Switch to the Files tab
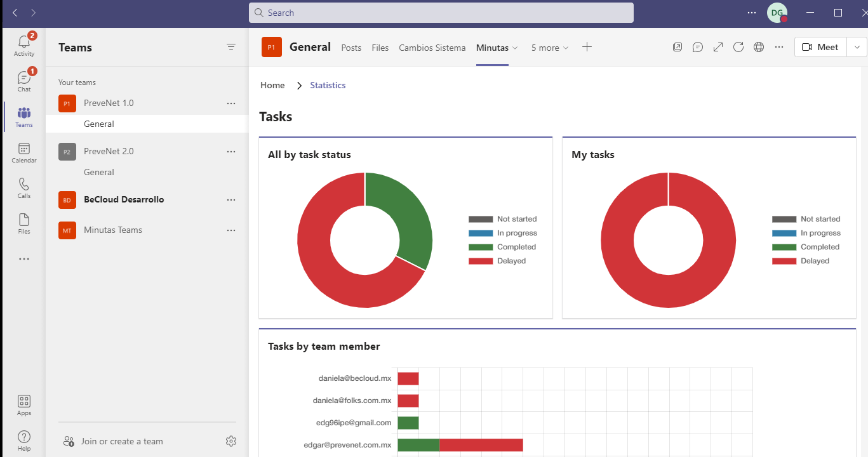 coord(380,48)
